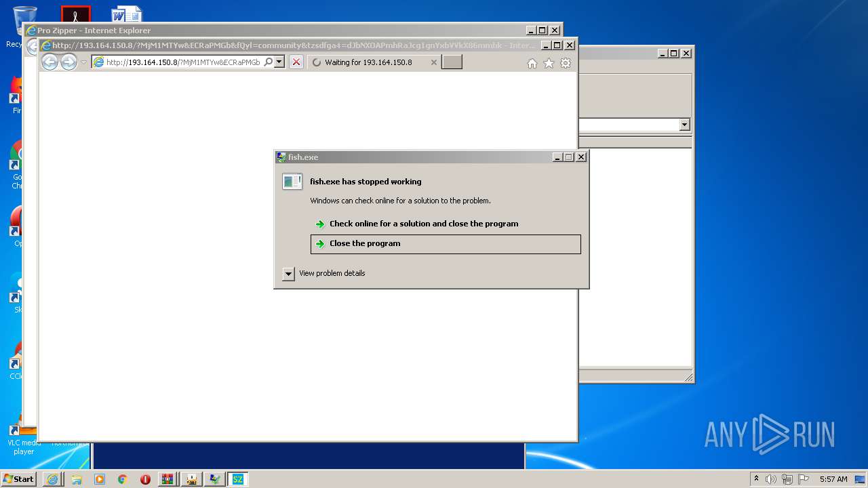Maximize the Pro Zipper Internet Explorer window
Screen dimensions: 868x488
[x=542, y=30]
